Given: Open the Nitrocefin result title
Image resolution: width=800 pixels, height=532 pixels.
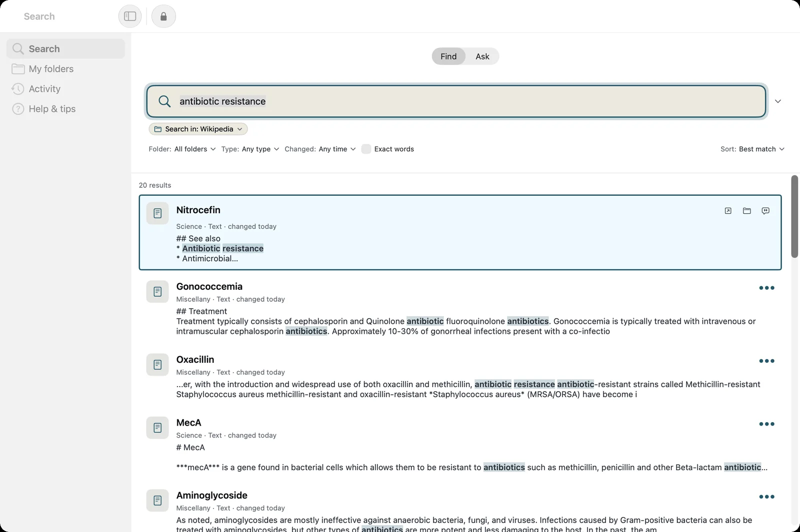Looking at the screenshot, I should 198,210.
